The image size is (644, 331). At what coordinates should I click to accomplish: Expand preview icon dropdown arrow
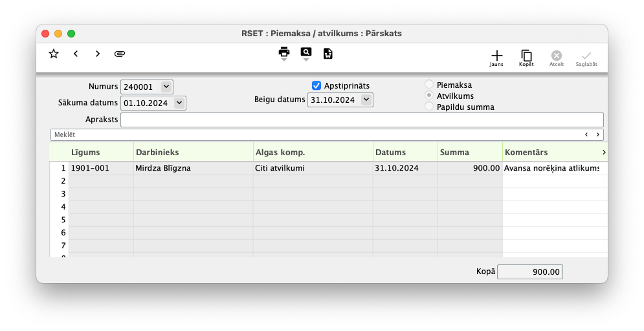click(x=306, y=60)
